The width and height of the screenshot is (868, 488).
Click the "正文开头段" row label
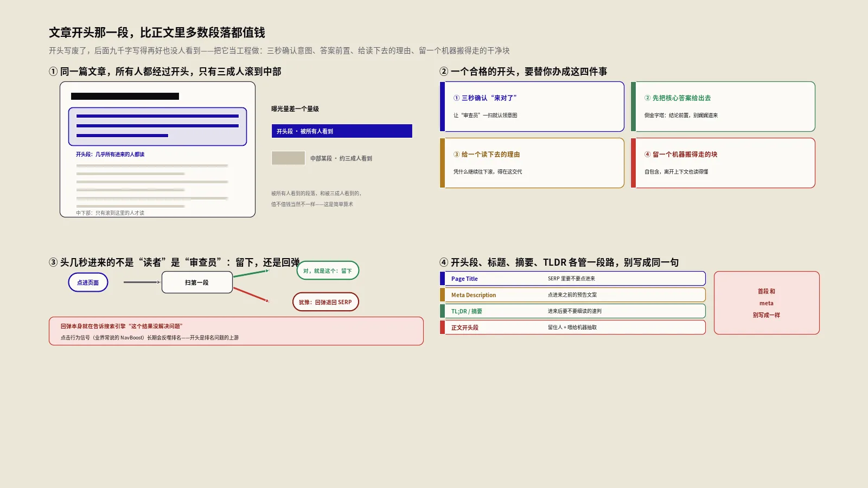[x=465, y=328]
